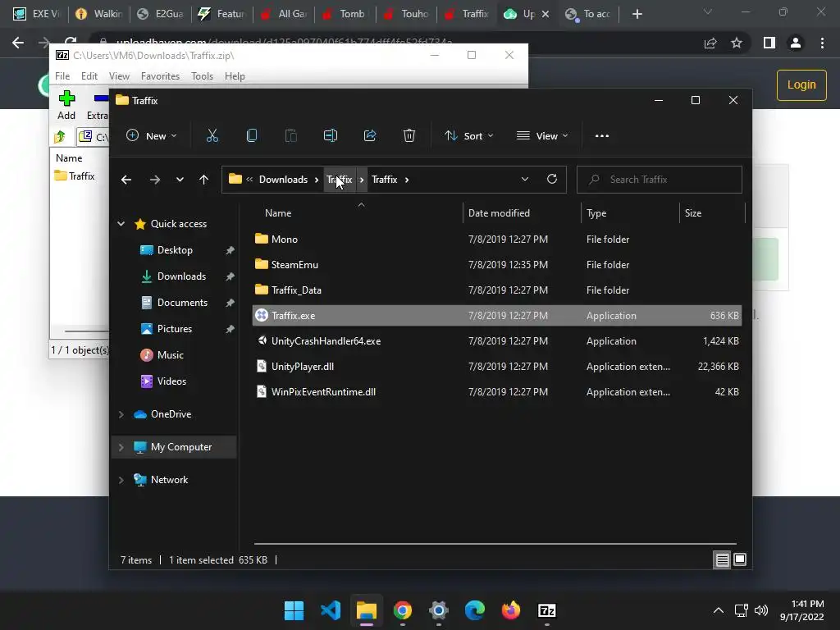Refresh the Traffix folder view
Image resolution: width=840 pixels, height=630 pixels.
point(552,179)
